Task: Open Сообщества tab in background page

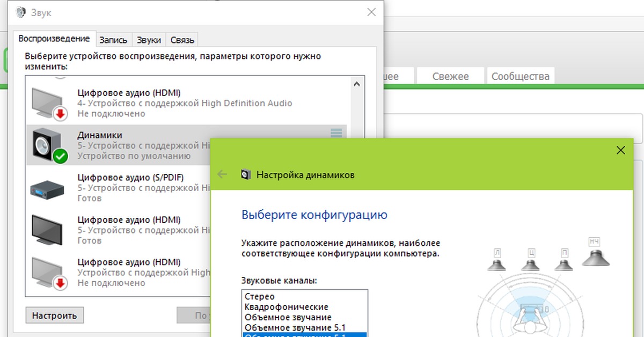Action: coord(520,76)
